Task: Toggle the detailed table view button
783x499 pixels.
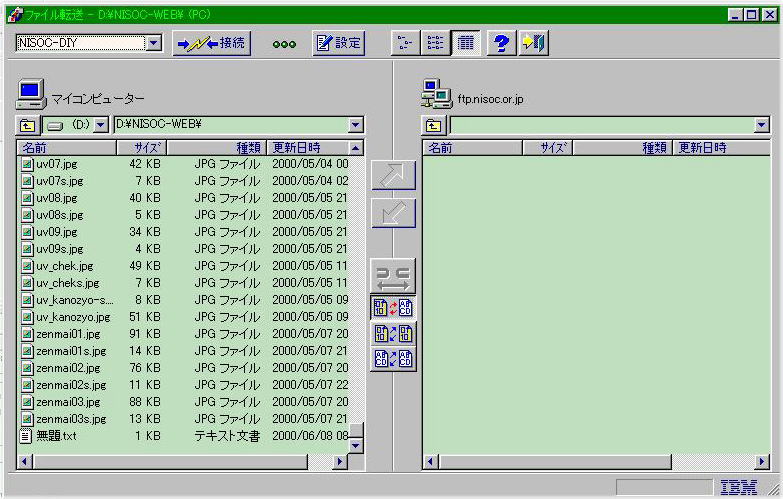Action: point(465,43)
